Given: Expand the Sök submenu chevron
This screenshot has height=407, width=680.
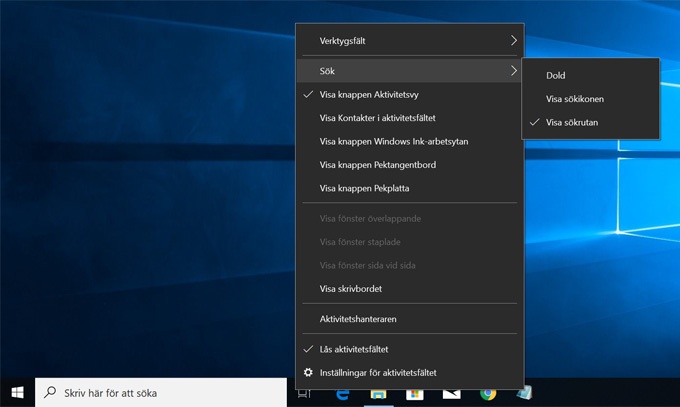Looking at the screenshot, I should point(514,71).
